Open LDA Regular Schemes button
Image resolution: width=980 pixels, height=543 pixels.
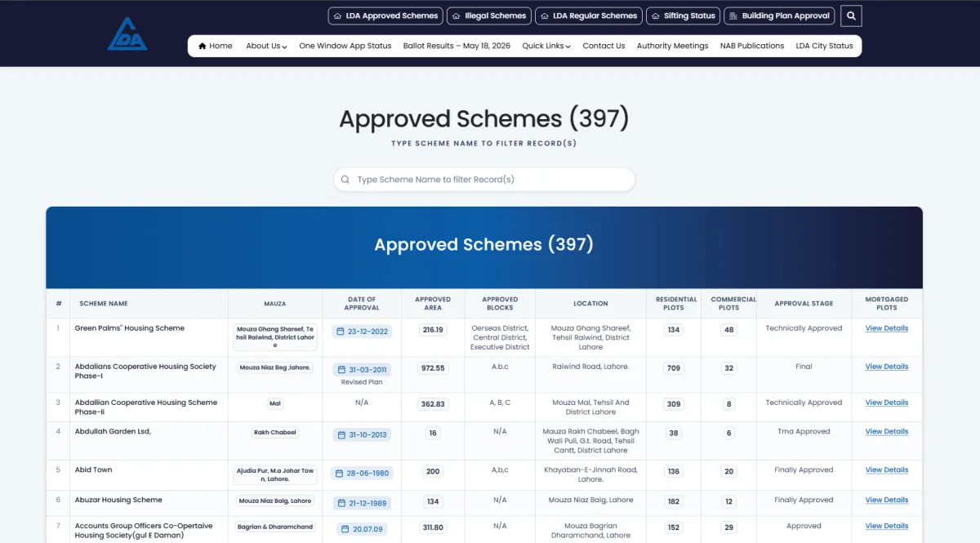[589, 16]
